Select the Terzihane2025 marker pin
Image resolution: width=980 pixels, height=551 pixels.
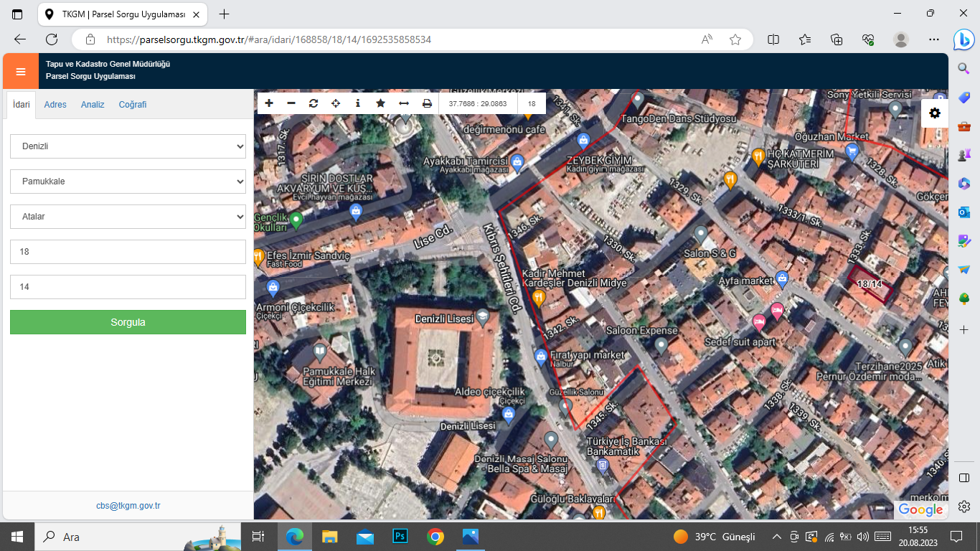905,348
